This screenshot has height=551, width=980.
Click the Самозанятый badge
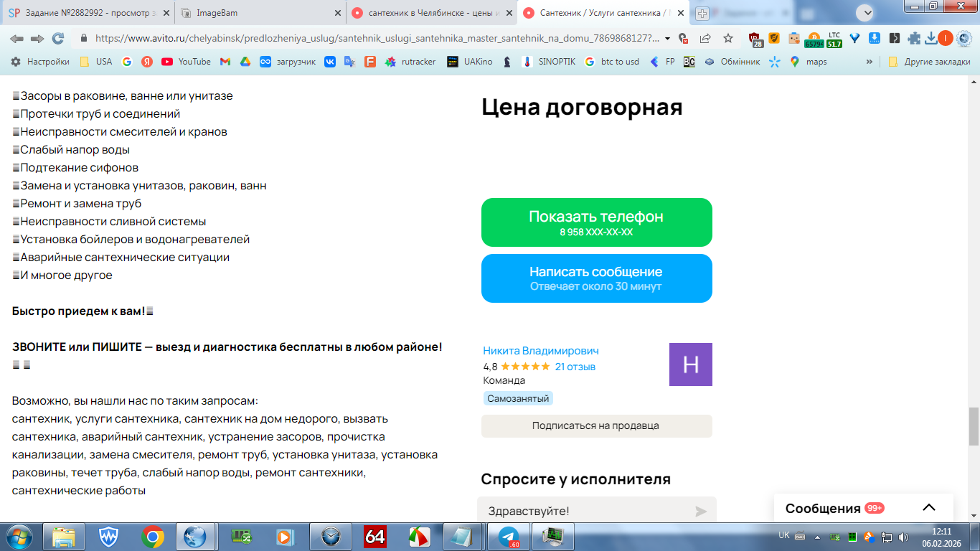pos(518,399)
